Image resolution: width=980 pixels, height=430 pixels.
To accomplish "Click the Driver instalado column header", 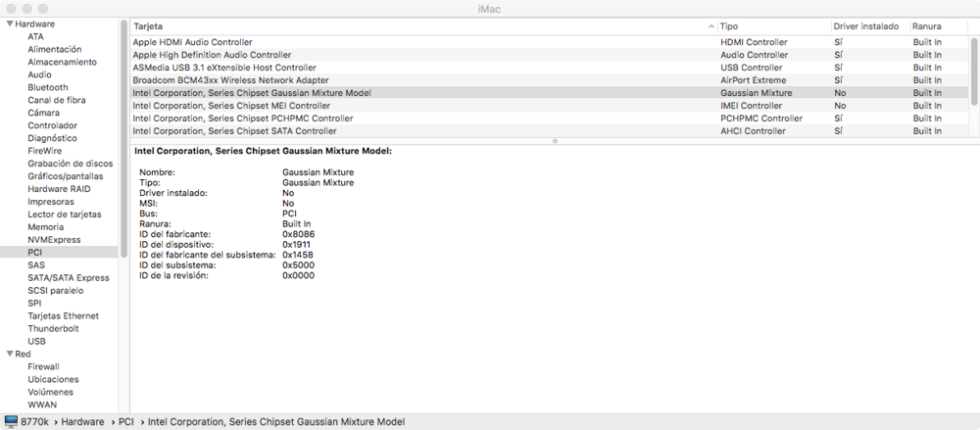I will click(866, 24).
